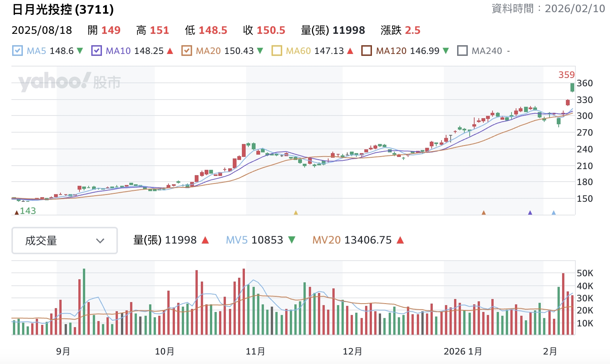Click the yellow triangle marker under the chart
The image size is (610, 364).
click(296, 213)
